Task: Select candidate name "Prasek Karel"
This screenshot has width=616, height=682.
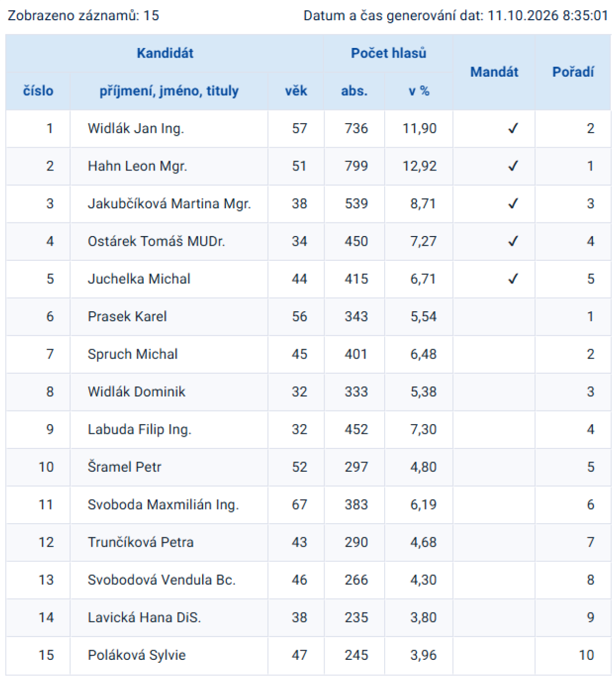Action: click(127, 316)
